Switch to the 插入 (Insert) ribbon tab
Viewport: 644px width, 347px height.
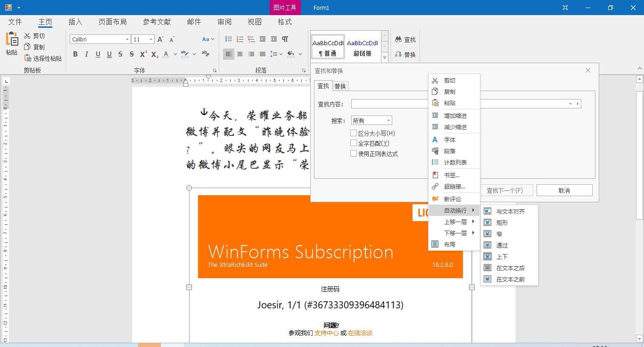click(x=75, y=22)
